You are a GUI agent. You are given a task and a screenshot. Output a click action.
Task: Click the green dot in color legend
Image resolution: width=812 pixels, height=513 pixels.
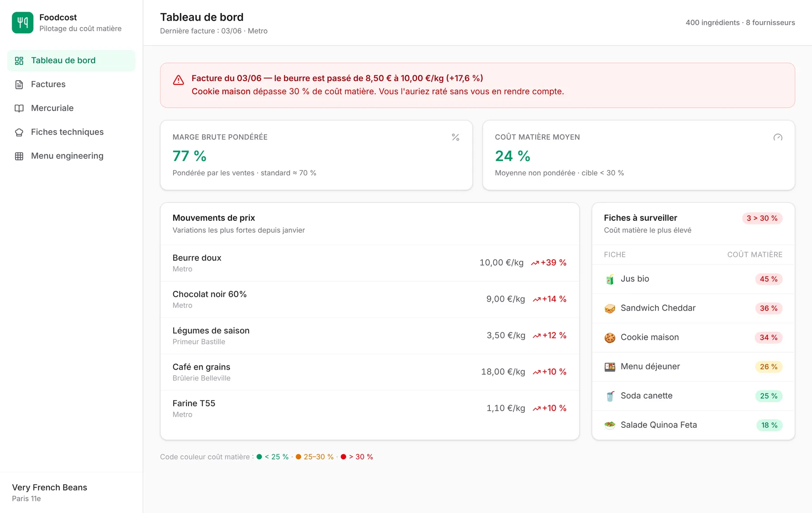coord(259,457)
